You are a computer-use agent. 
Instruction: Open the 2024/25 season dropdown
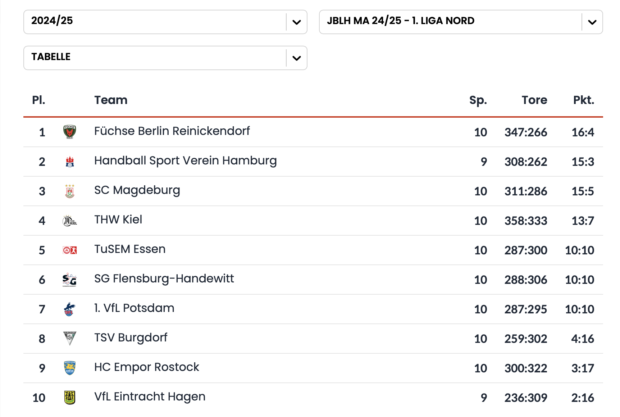165,21
